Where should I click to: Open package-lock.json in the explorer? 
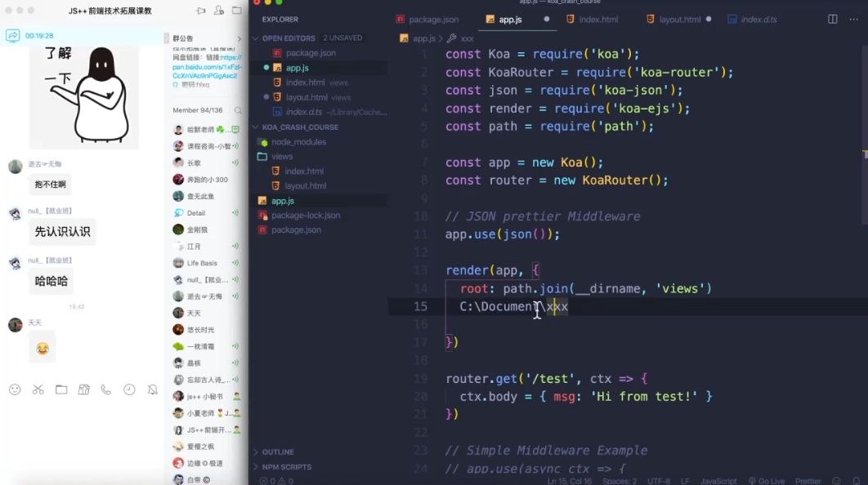coord(306,215)
